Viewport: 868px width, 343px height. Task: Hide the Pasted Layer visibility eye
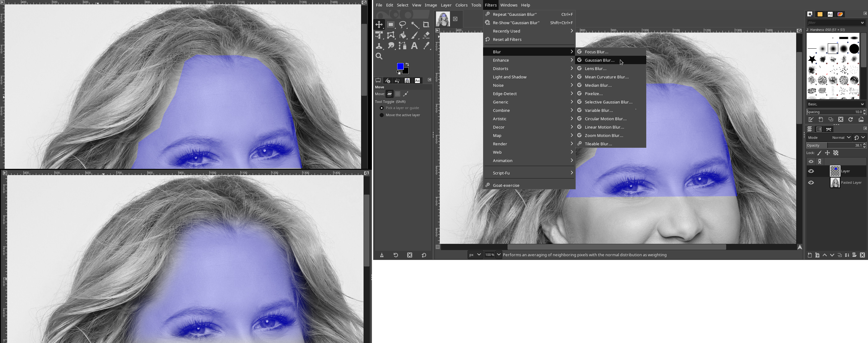pyautogui.click(x=811, y=182)
